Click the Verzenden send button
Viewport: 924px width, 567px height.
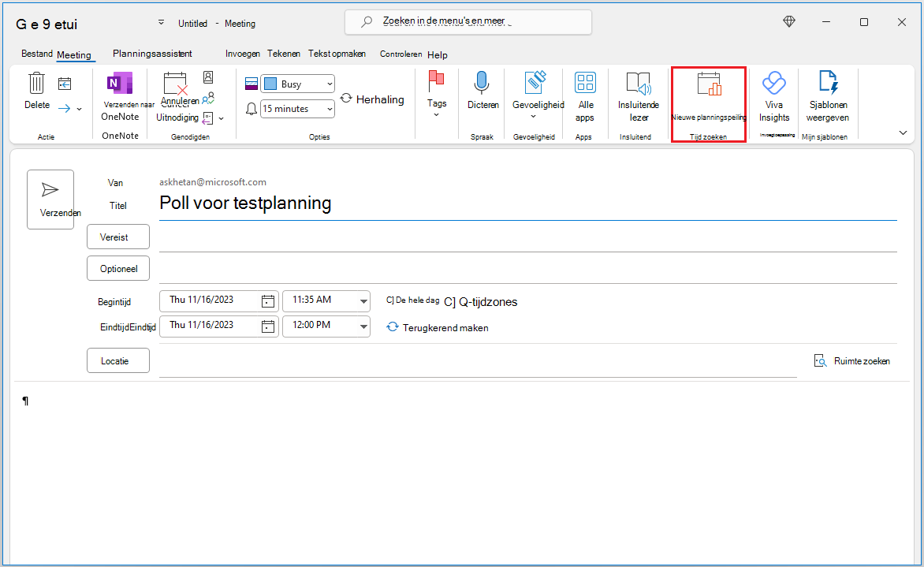[50, 200]
